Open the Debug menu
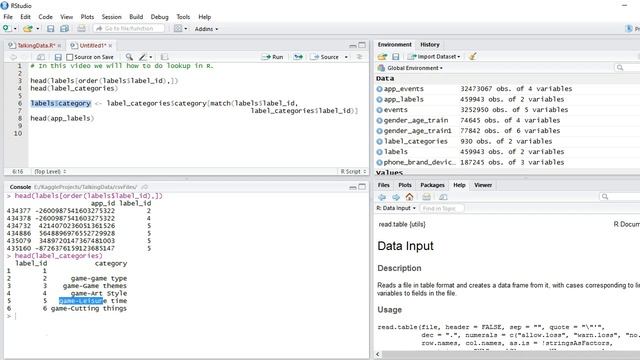This screenshot has width=640, height=360. (159, 17)
